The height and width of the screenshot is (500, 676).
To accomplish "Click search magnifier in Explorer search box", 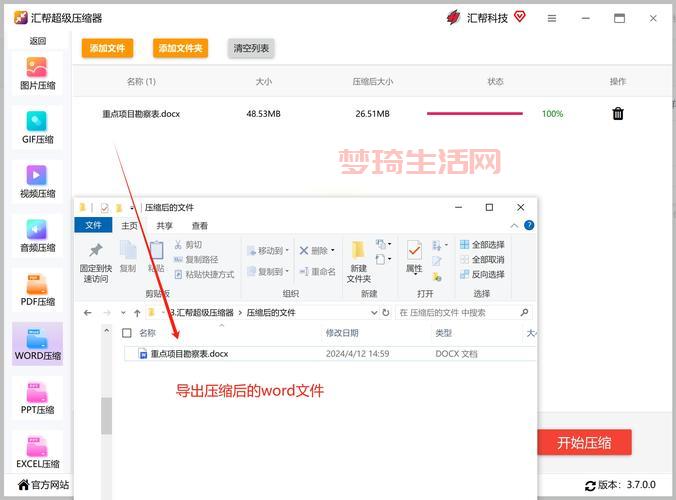I will (524, 312).
